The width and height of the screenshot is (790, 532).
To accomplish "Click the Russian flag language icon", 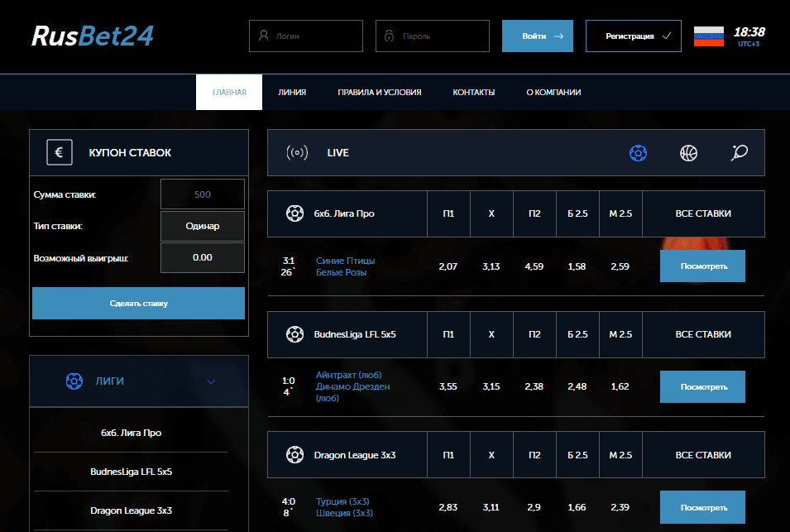I will [708, 36].
